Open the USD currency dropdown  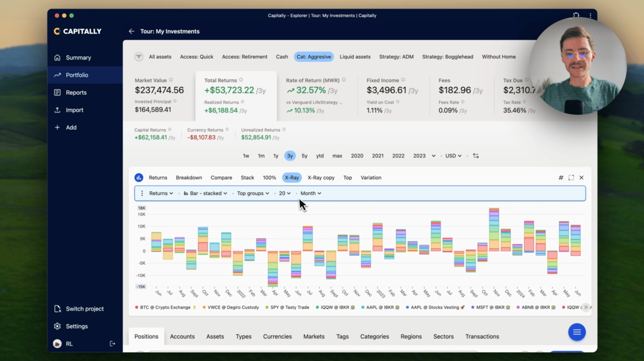453,156
